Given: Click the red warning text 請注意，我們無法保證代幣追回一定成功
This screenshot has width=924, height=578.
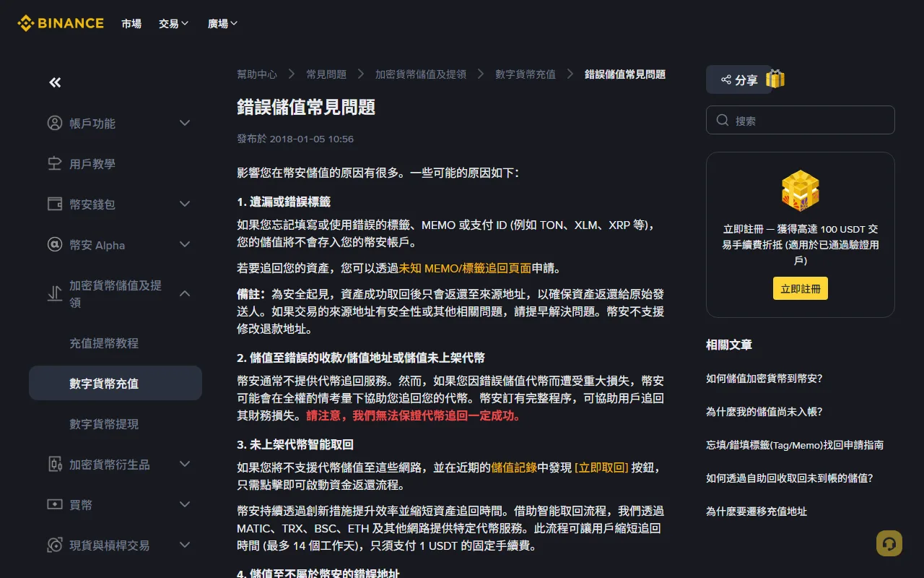Looking at the screenshot, I should [x=413, y=415].
